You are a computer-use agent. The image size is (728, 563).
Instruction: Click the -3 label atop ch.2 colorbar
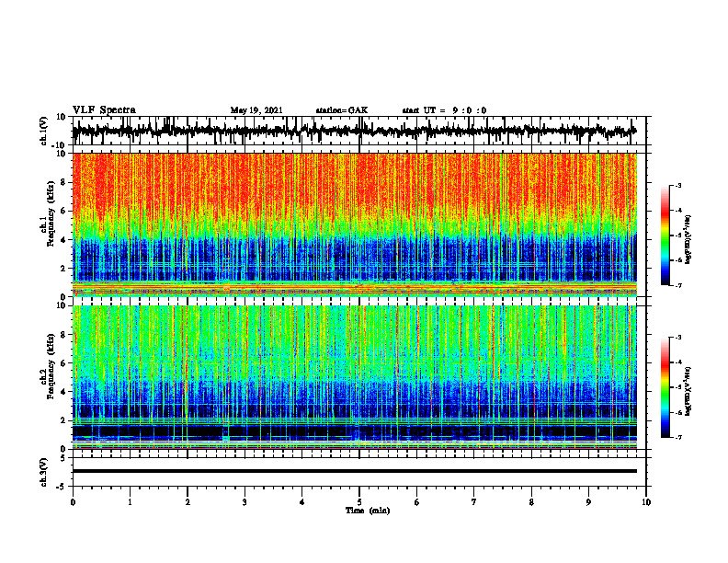tap(678, 338)
